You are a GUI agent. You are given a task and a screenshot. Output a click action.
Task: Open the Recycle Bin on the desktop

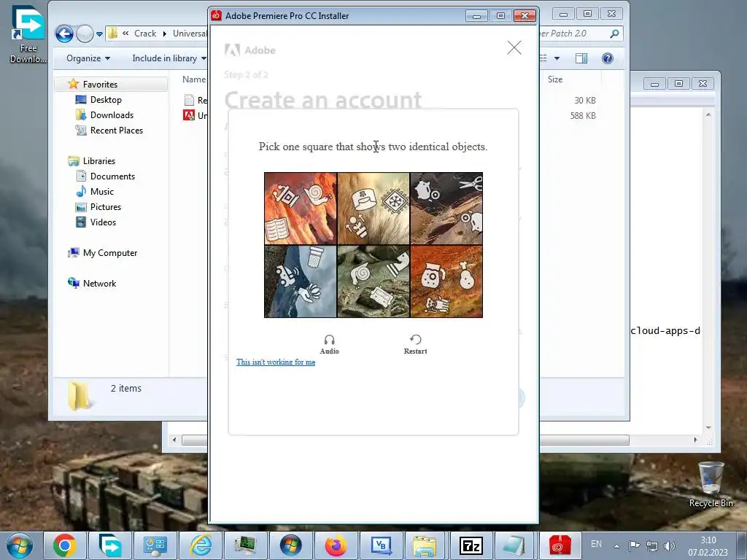(x=711, y=485)
